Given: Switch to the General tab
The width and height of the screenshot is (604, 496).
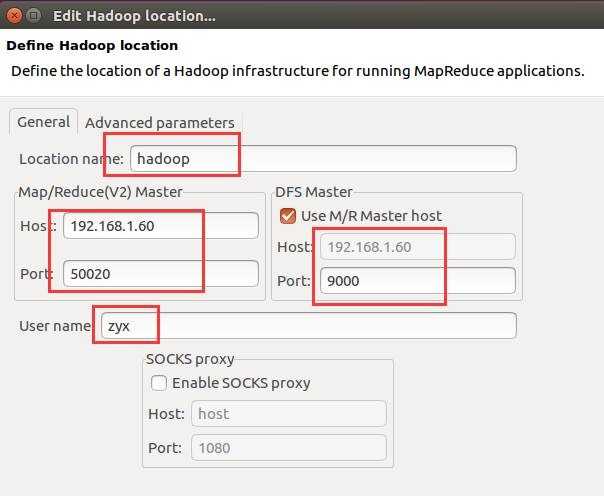Looking at the screenshot, I should (44, 122).
